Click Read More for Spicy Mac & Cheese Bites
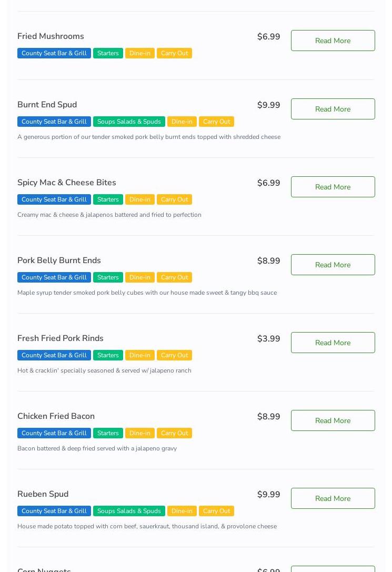The height and width of the screenshot is (572, 392). click(333, 187)
